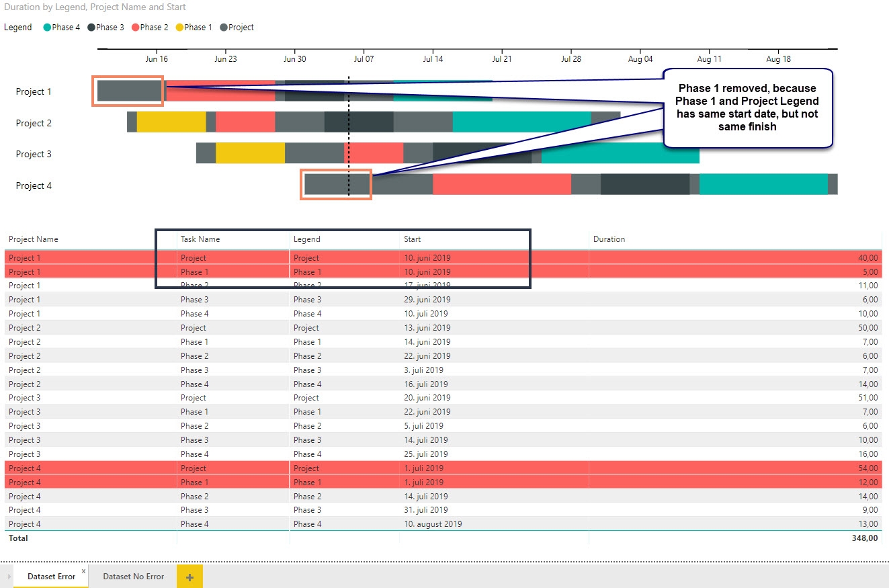The width and height of the screenshot is (889, 588).
Task: Click the page navigation arrow left of the tabs
Action: point(8,577)
